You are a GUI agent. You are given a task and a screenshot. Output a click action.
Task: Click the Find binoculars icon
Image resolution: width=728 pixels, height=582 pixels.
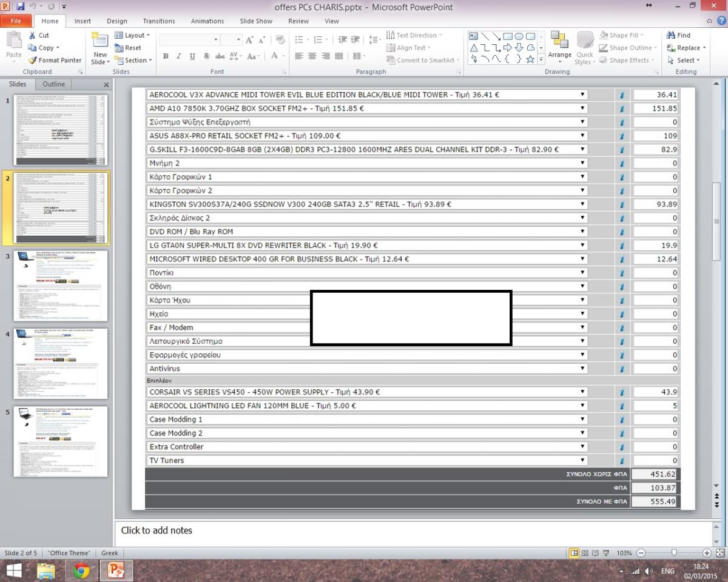pyautogui.click(x=671, y=35)
